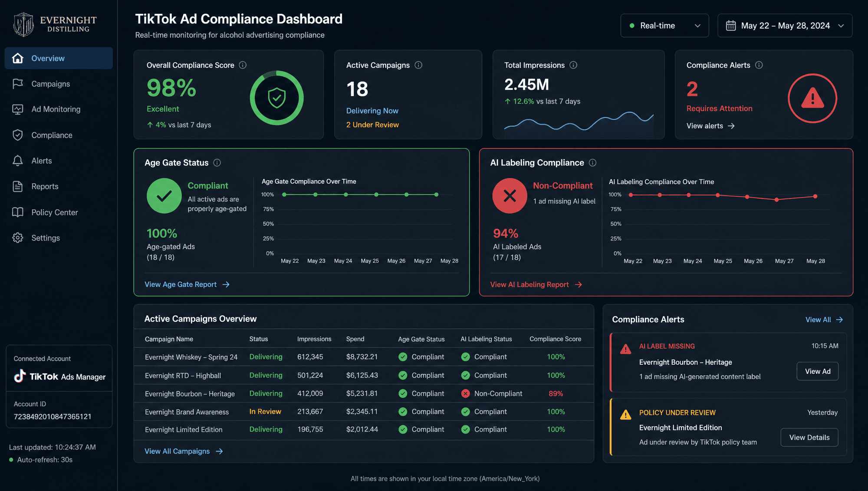Click info icon beside Compliance Alerts card title

pos(759,65)
